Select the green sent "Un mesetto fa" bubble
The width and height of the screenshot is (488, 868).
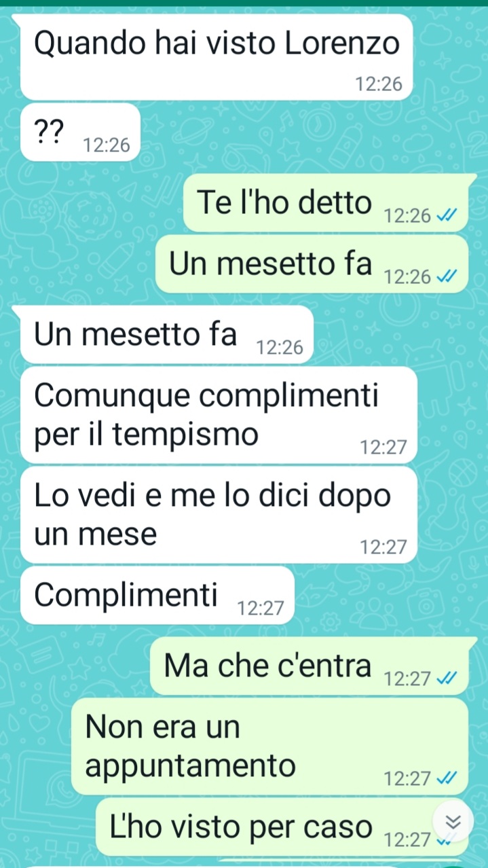coord(312,264)
